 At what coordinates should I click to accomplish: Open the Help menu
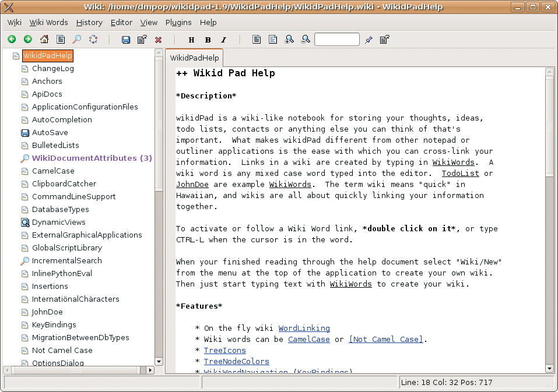click(208, 22)
